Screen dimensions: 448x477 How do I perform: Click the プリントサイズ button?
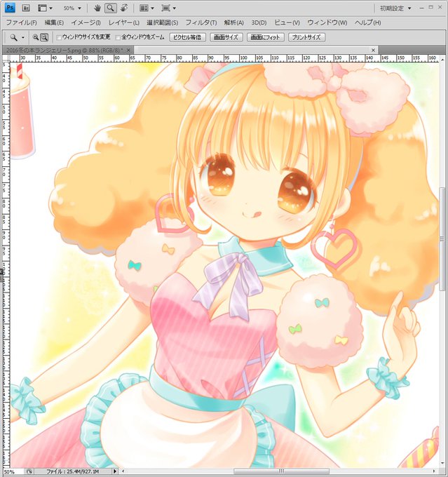(x=306, y=37)
